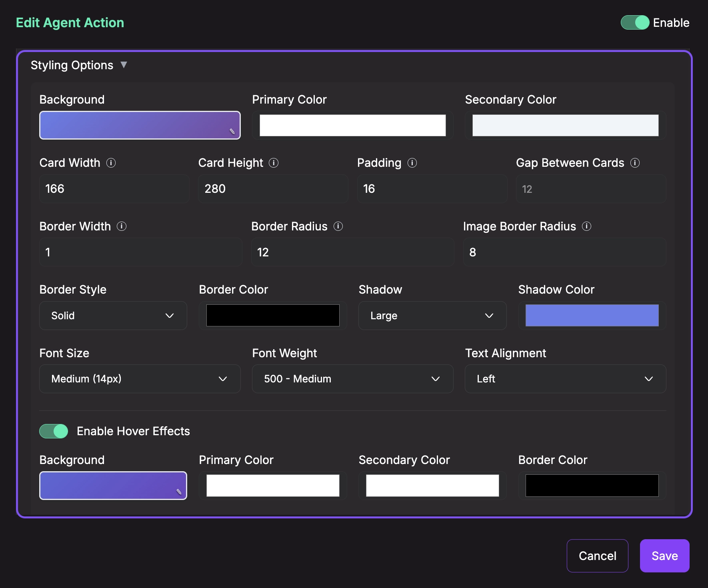The image size is (708, 588).
Task: Expand the Font Size dropdown
Action: (140, 379)
